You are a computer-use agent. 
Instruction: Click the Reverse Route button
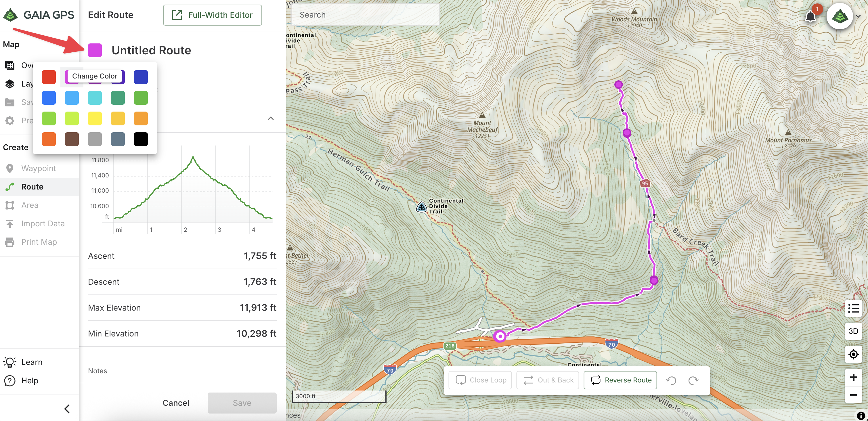coord(621,380)
